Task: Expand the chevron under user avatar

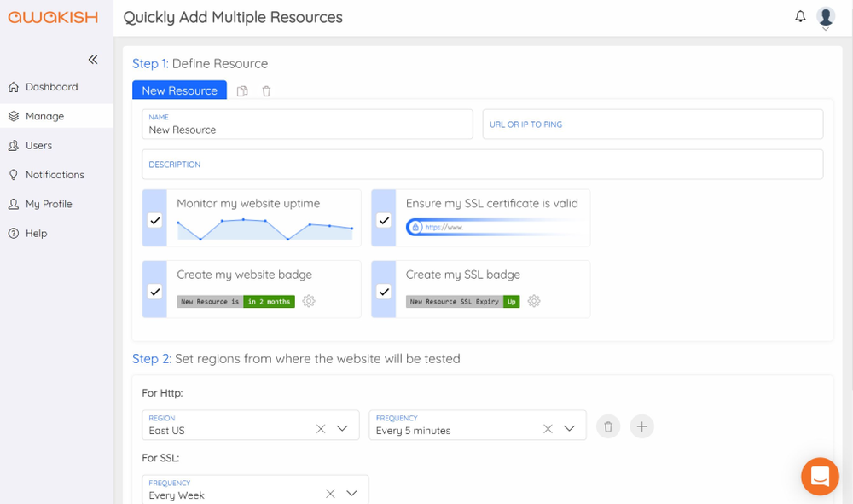Action: click(825, 29)
